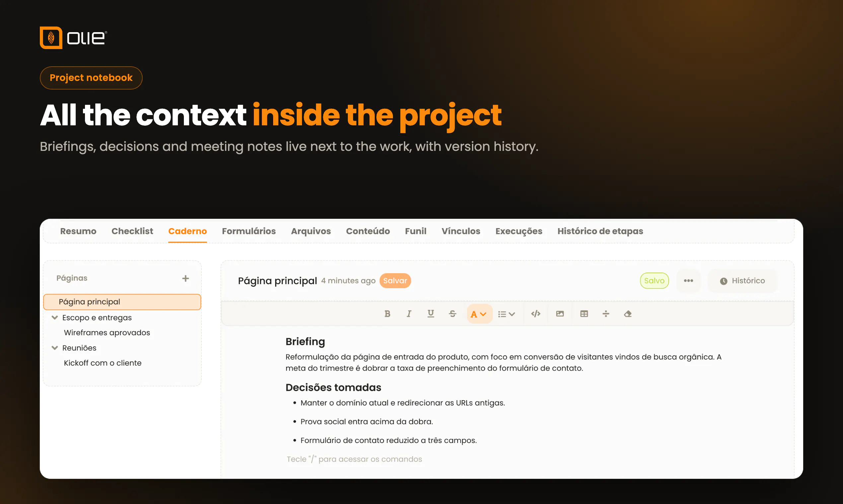This screenshot has height=504, width=843.
Task: Click the bullet 'Prova social entra acima da dobra.'
Action: coord(366,422)
